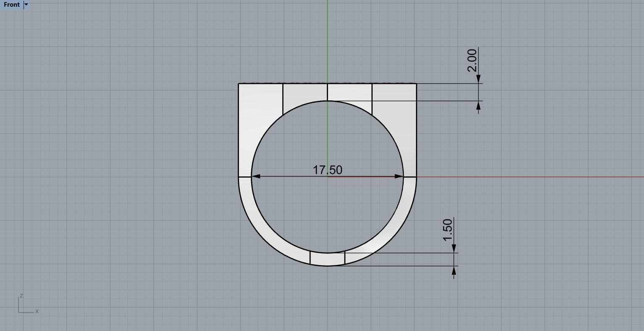644x331 pixels.
Task: Click the world axes icon showing z and x
Action: pos(29,304)
